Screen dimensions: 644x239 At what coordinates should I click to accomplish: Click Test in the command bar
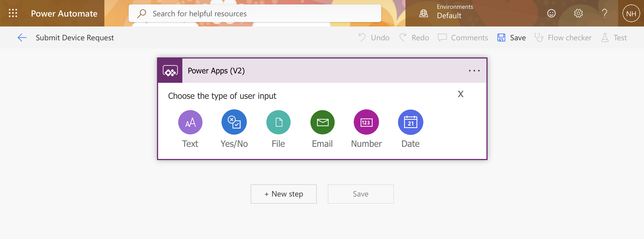coord(614,38)
